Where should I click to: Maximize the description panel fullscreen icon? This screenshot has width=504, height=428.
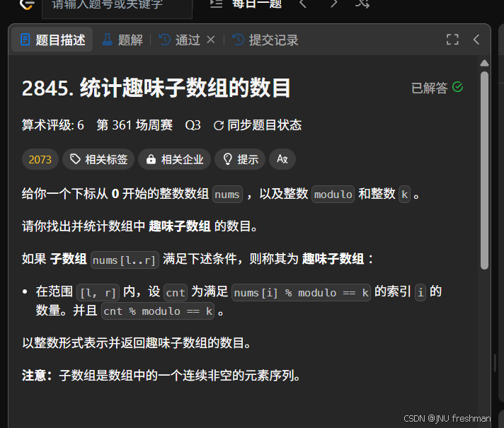coord(452,40)
